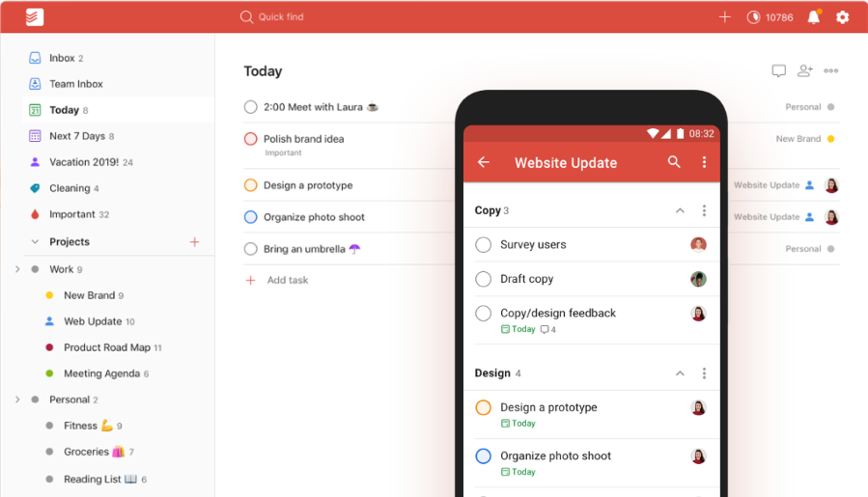
Task: Tap Survey users assignee avatar
Action: 699,244
